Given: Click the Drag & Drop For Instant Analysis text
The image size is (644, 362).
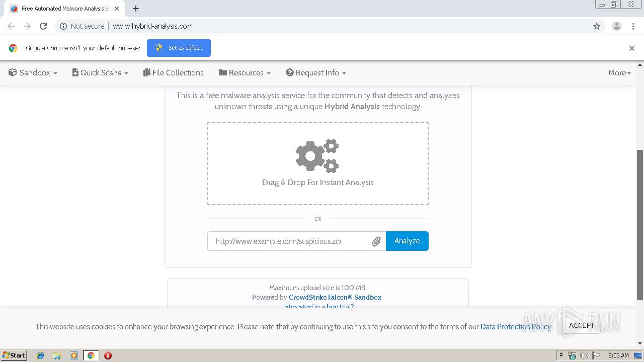Looking at the screenshot, I should coord(317,183).
